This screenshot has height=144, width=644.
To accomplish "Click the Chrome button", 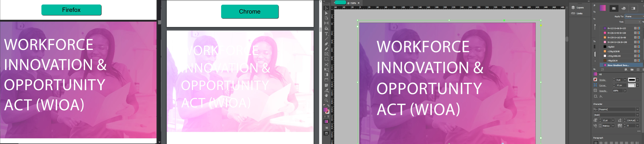I will pyautogui.click(x=250, y=11).
